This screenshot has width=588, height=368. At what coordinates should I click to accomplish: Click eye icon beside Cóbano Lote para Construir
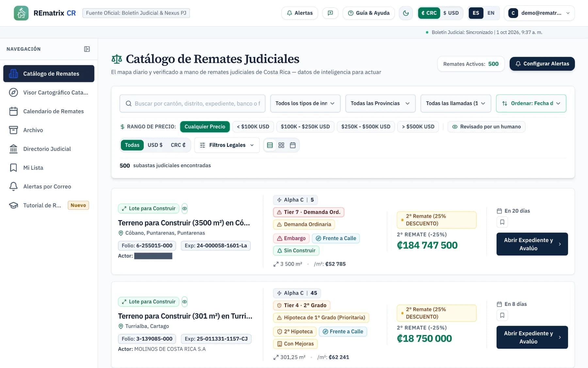coord(185,208)
